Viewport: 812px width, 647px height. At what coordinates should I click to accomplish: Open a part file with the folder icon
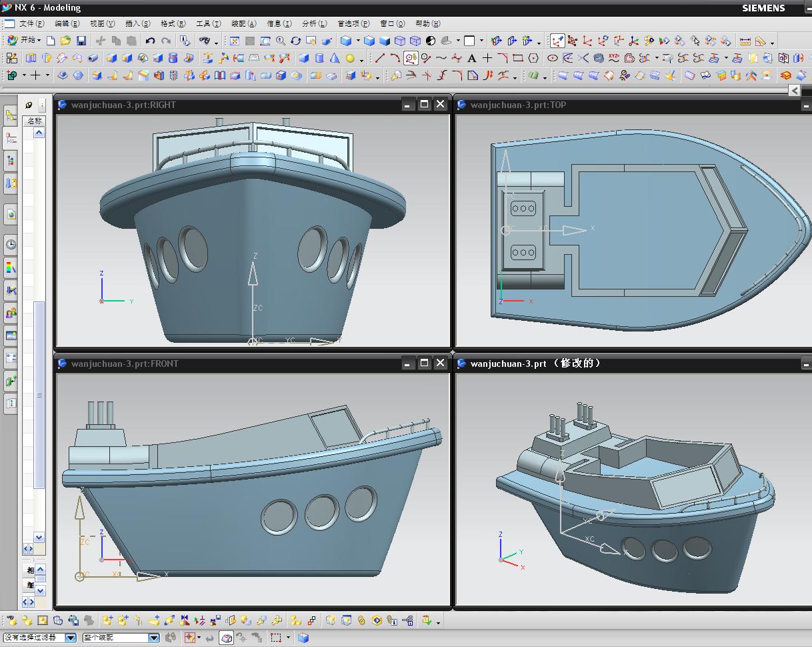[65, 41]
